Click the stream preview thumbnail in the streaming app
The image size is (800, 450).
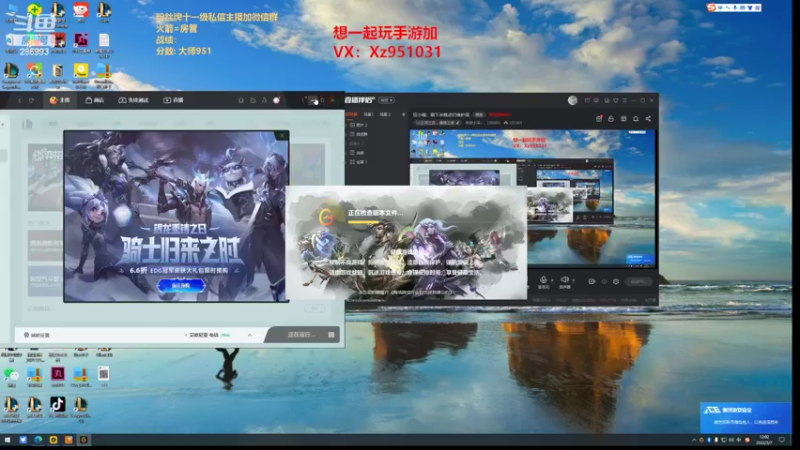coord(532,198)
